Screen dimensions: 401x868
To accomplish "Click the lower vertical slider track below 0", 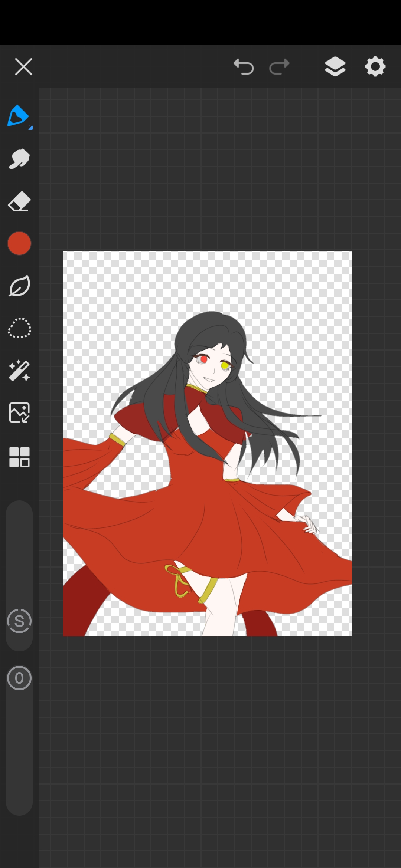I will pyautogui.click(x=19, y=753).
